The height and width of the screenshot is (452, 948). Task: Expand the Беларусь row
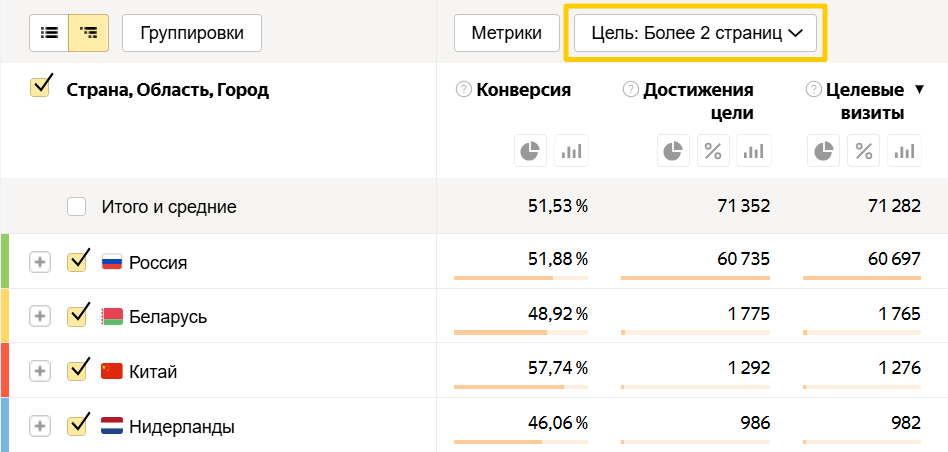point(39,316)
